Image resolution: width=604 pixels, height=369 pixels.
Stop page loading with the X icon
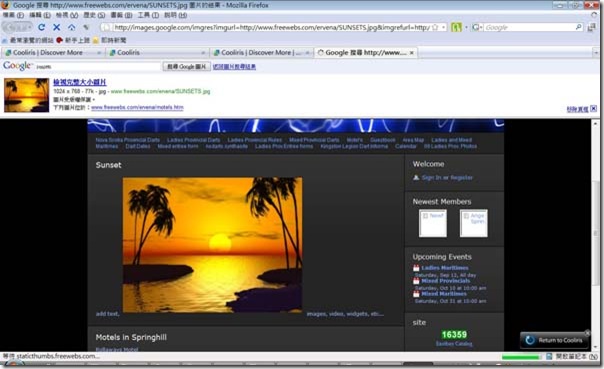tap(57, 27)
